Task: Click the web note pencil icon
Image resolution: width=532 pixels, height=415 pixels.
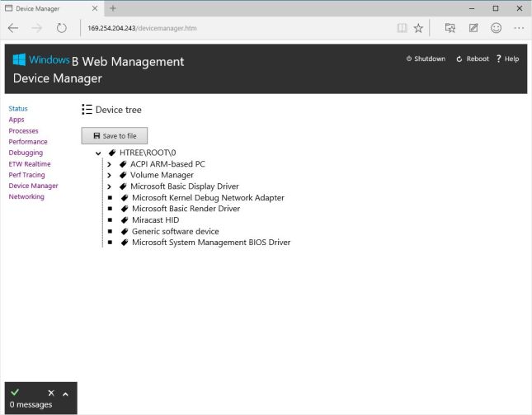Action: click(473, 28)
